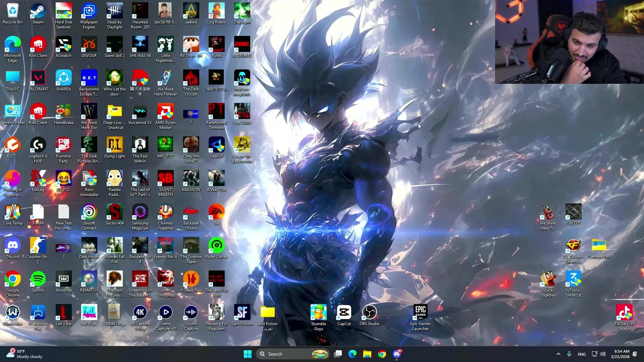Select the Voicemod V3 icon
644x362 pixels.
140,115
